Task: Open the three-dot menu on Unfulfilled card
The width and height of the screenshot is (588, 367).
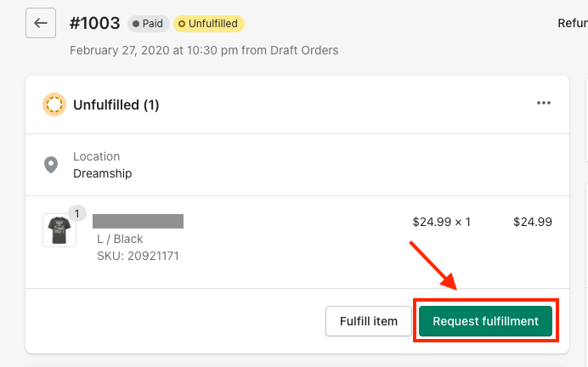Action: click(544, 104)
